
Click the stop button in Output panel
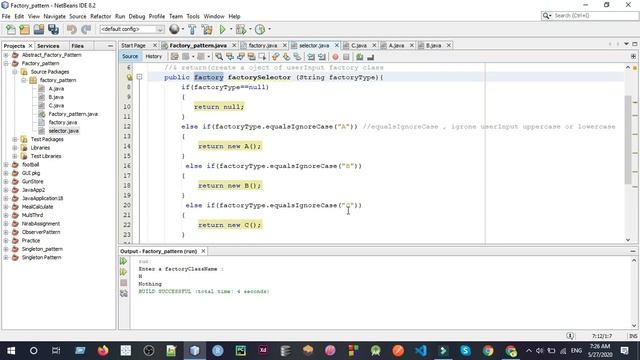124,282
